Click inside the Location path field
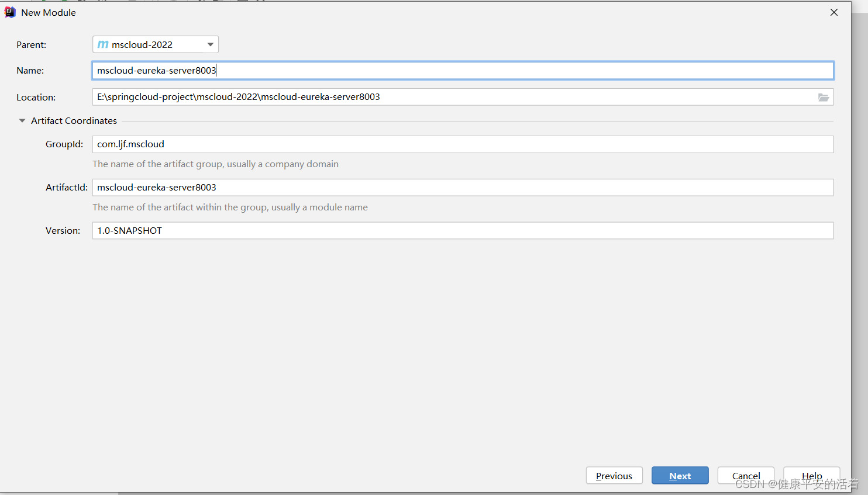This screenshot has height=495, width=868. [409, 96]
